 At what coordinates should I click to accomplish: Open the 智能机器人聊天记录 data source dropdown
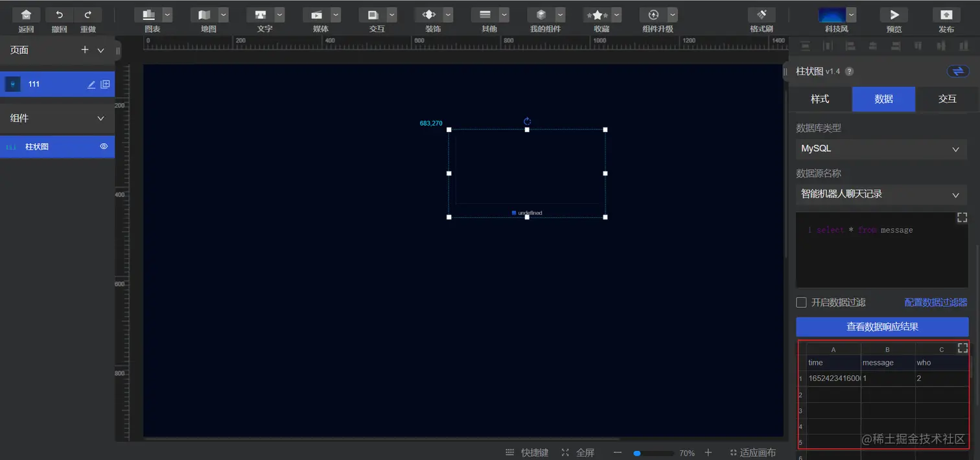pyautogui.click(x=881, y=194)
